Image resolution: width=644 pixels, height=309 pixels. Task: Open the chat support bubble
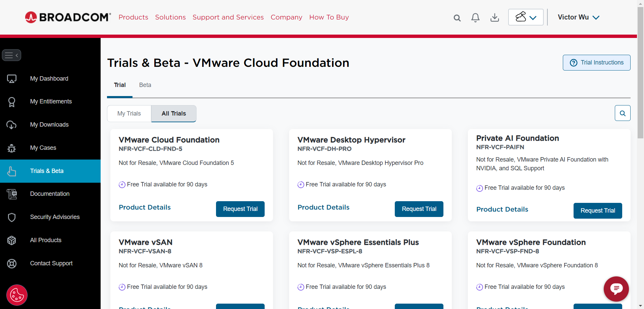(x=616, y=289)
